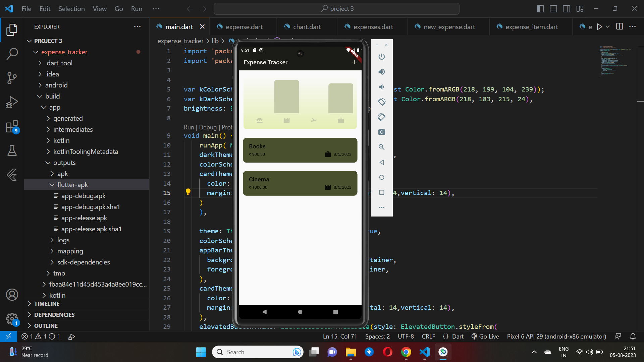The image size is (644, 362).
Task: Toggle the secondary side bar
Action: click(567, 9)
